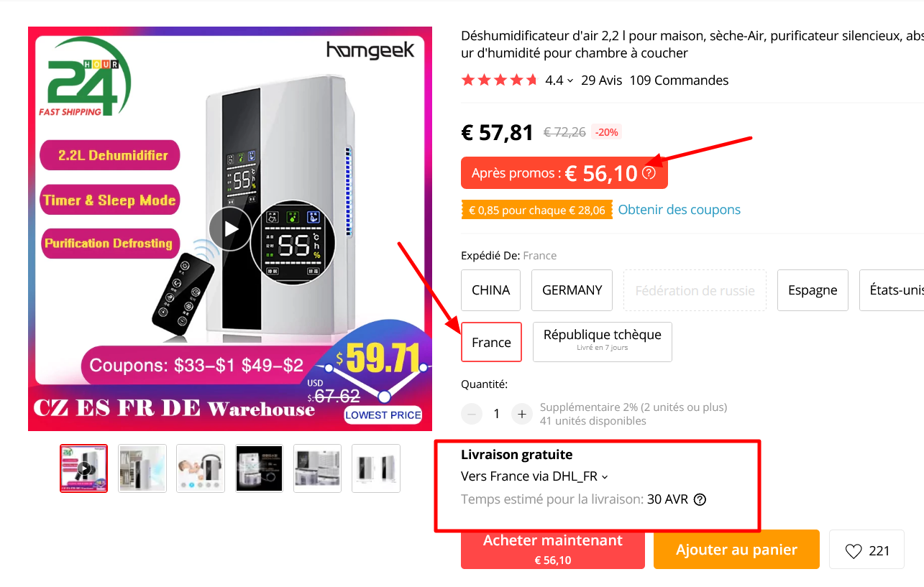Select the Espagne shipping option

coord(813,290)
